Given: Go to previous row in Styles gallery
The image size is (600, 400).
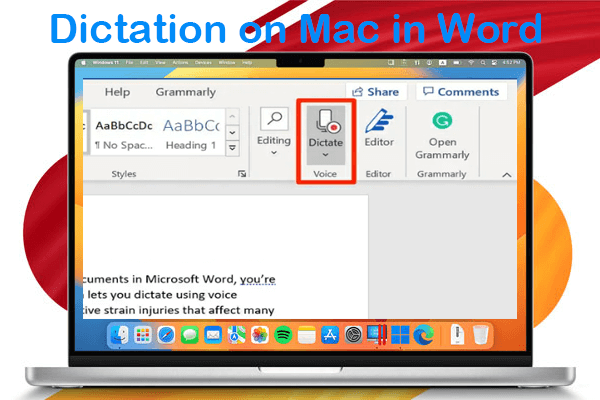Looking at the screenshot, I should pos(232,116).
